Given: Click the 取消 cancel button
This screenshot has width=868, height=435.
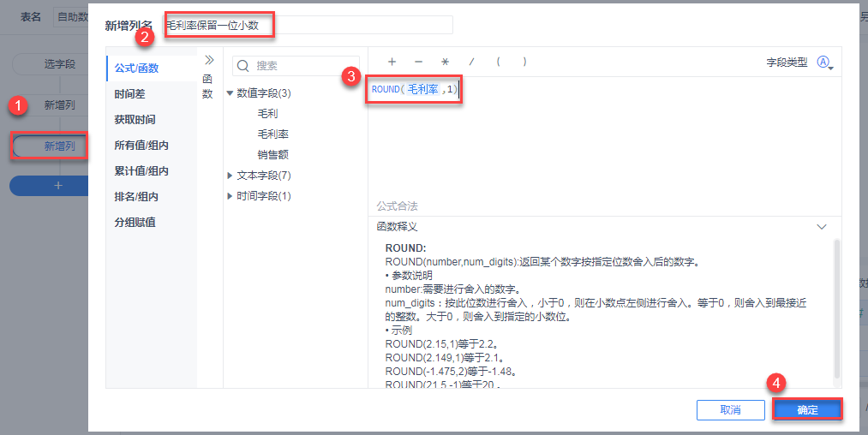Looking at the screenshot, I should coord(730,410).
